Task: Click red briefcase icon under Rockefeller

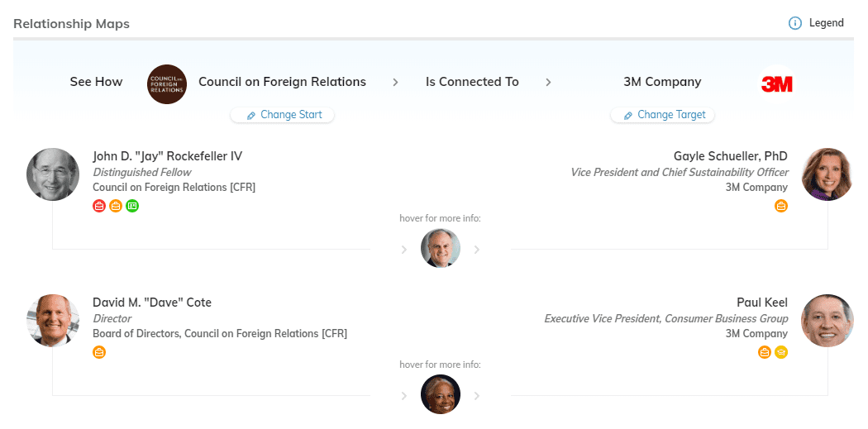Action: pos(99,206)
